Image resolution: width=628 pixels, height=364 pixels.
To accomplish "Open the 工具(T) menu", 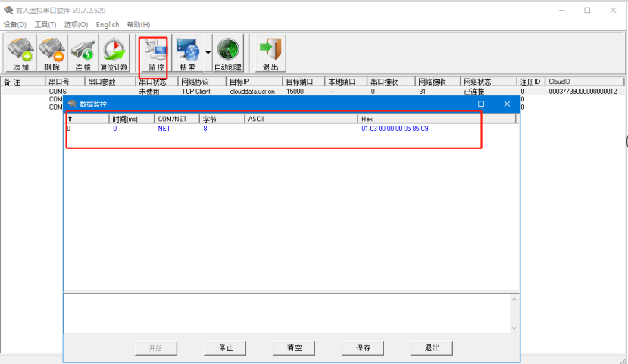I will 45,24.
